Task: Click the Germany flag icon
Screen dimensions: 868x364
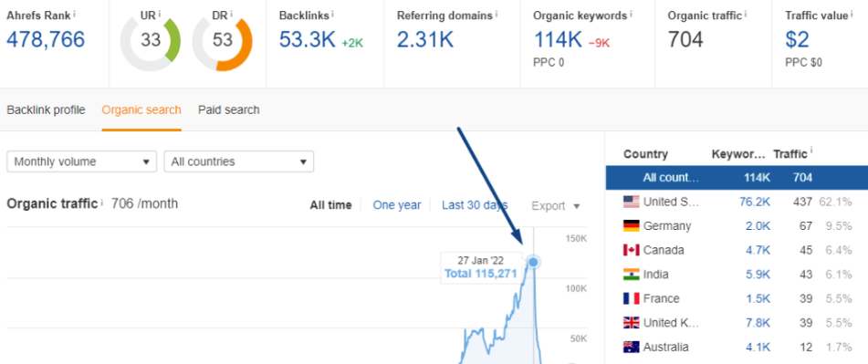Action: (x=631, y=225)
